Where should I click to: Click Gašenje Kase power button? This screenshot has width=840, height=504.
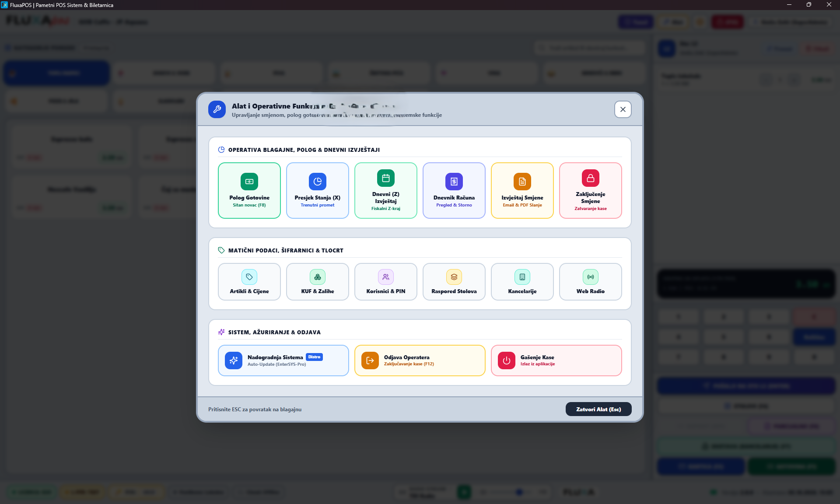point(556,360)
